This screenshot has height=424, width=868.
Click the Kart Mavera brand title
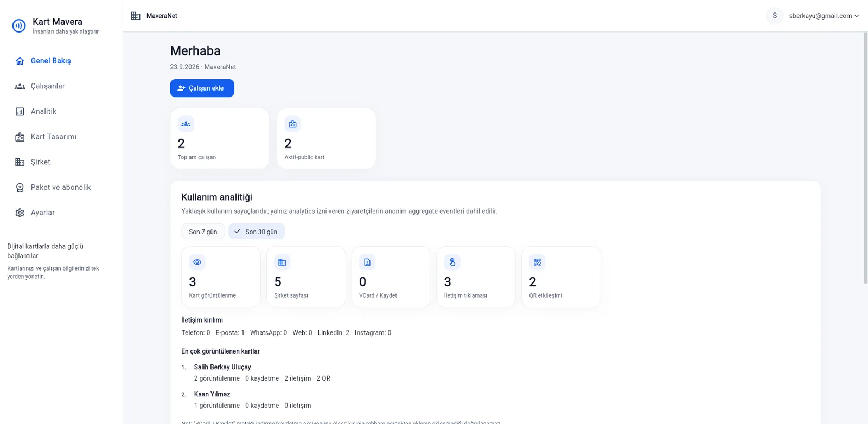point(58,22)
